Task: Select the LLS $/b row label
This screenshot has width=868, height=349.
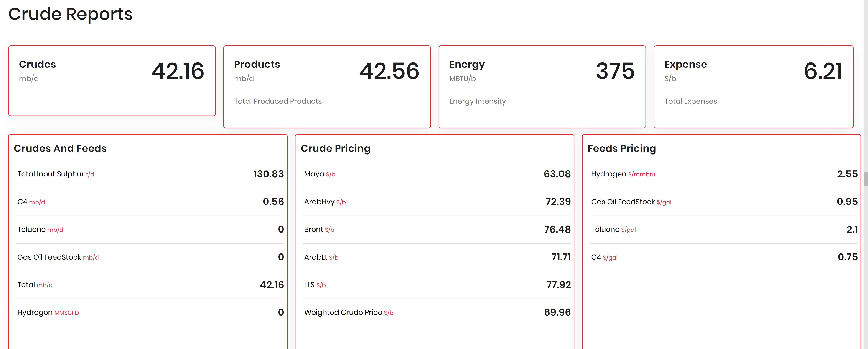Action: [x=315, y=285]
